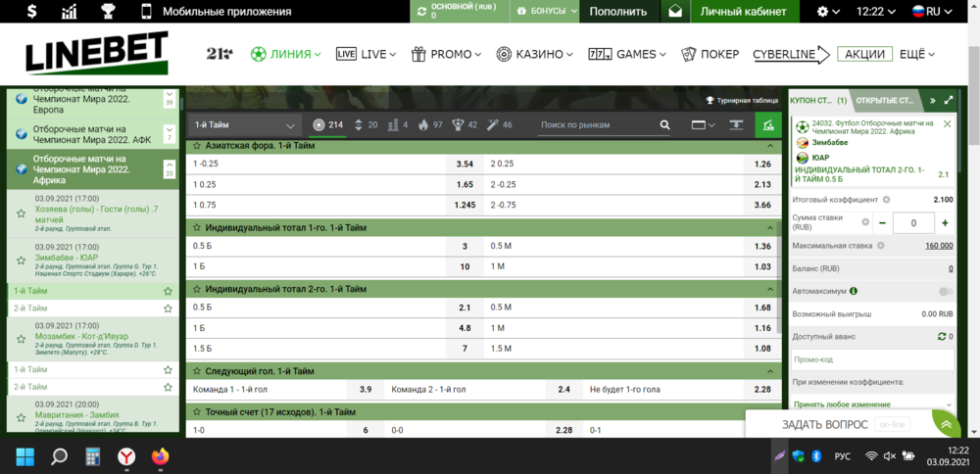Open the КАЗИНО menu
The height and width of the screenshot is (474, 980).
534,54
